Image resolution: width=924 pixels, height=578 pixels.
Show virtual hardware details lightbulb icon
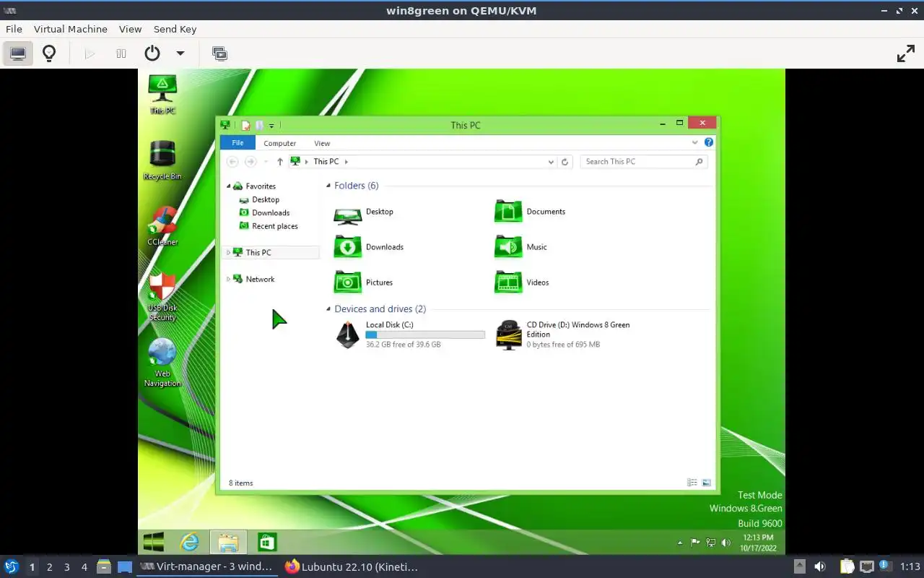click(49, 53)
